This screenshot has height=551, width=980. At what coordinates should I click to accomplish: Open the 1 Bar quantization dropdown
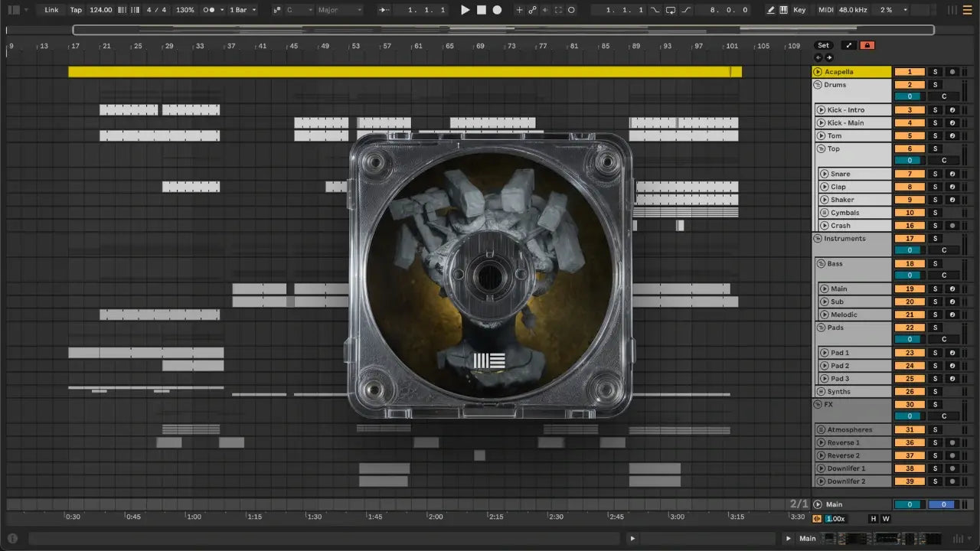click(243, 10)
